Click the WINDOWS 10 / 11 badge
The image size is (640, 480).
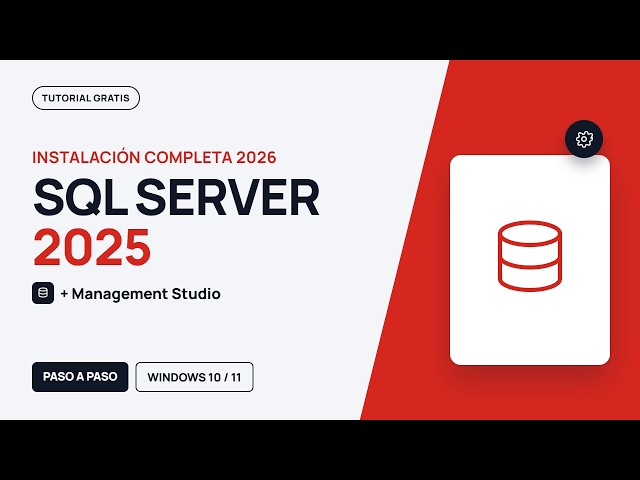[x=194, y=377]
